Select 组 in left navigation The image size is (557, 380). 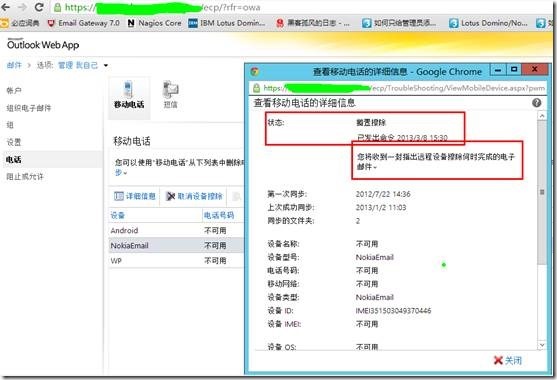(x=10, y=125)
